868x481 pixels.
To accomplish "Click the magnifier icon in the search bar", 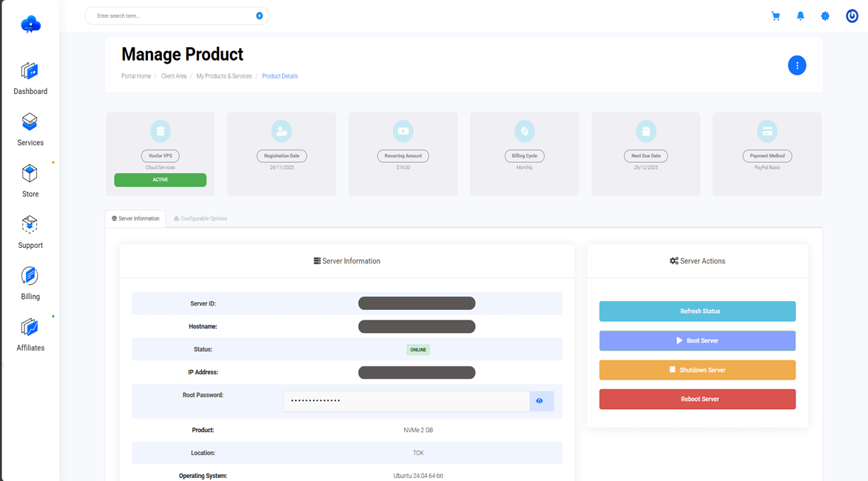I will point(258,15).
